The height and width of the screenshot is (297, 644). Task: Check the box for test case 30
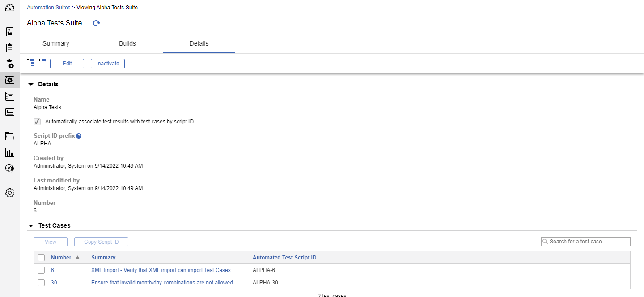point(41,283)
